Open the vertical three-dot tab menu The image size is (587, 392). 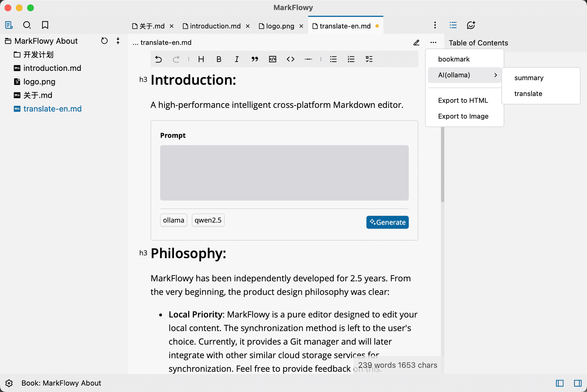point(435,25)
